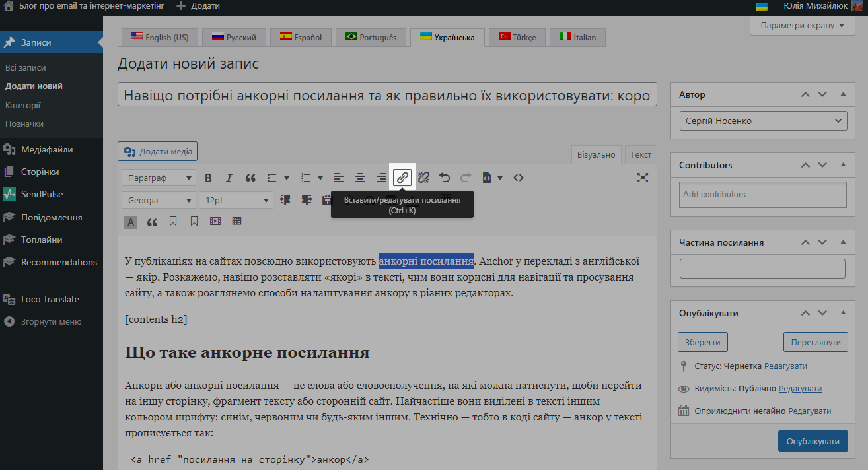The width and height of the screenshot is (868, 470).
Task: Enter distraction-free fullscreen writing mode
Action: 643,178
